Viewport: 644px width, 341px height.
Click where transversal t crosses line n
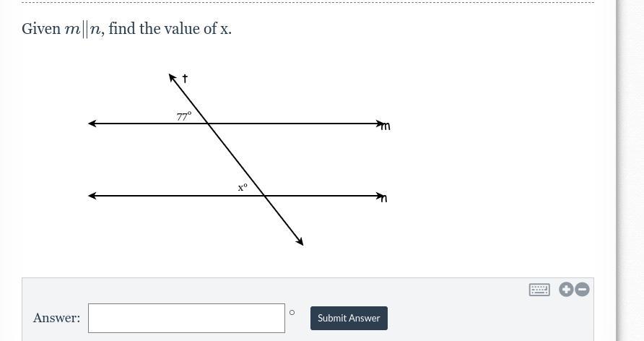(x=263, y=196)
